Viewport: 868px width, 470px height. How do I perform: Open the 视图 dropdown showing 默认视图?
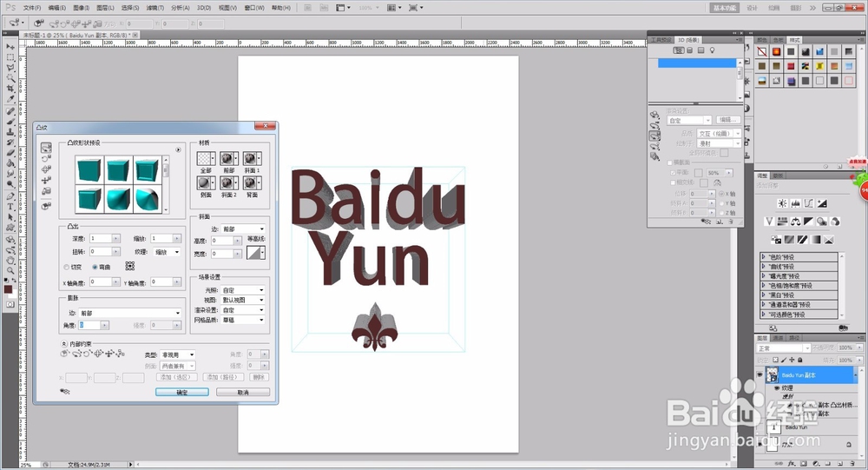pyautogui.click(x=243, y=300)
